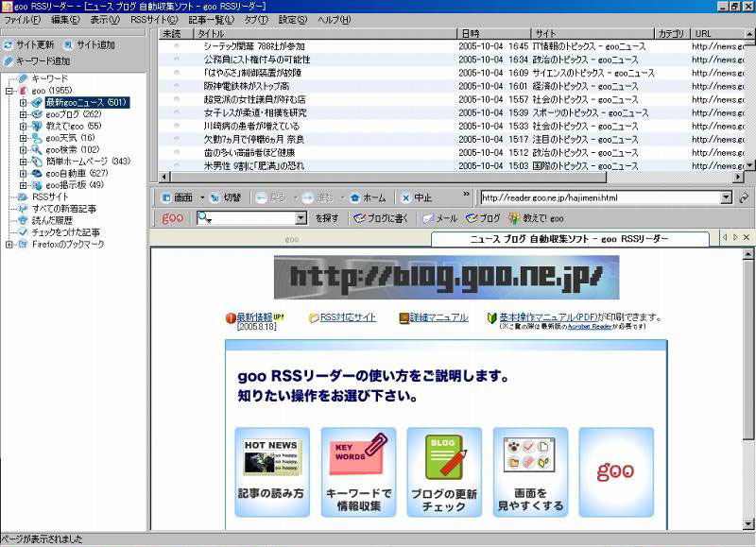This screenshot has width=756, height=547.
Task: Click the ブログに書く pencil icon
Action: (359, 218)
